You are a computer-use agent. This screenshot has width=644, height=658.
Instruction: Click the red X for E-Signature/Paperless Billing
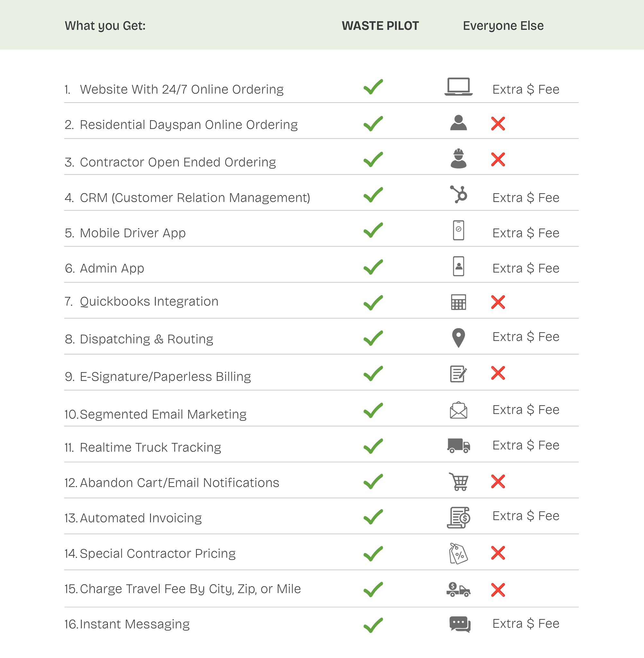[498, 373]
